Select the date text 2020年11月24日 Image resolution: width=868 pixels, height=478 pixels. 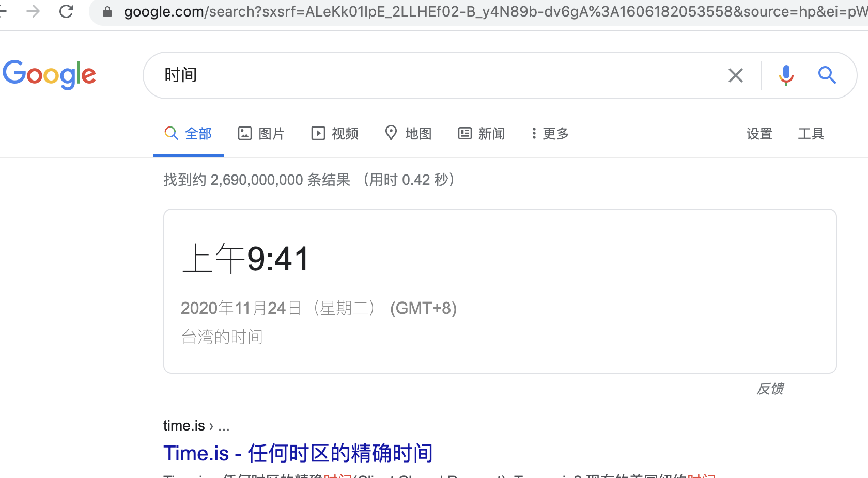(241, 308)
